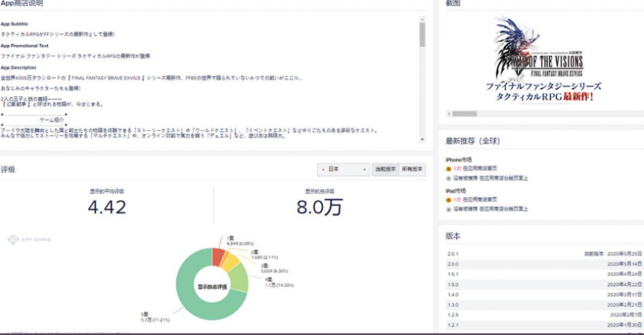The height and width of the screenshot is (335, 644).
Task: Click the 2020年1月30日 release date
Action: coord(625,325)
